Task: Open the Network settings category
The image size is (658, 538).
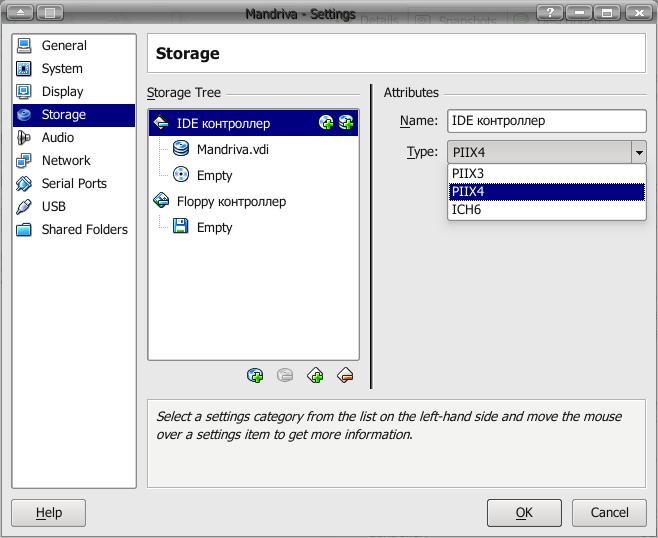Action: coord(74,160)
